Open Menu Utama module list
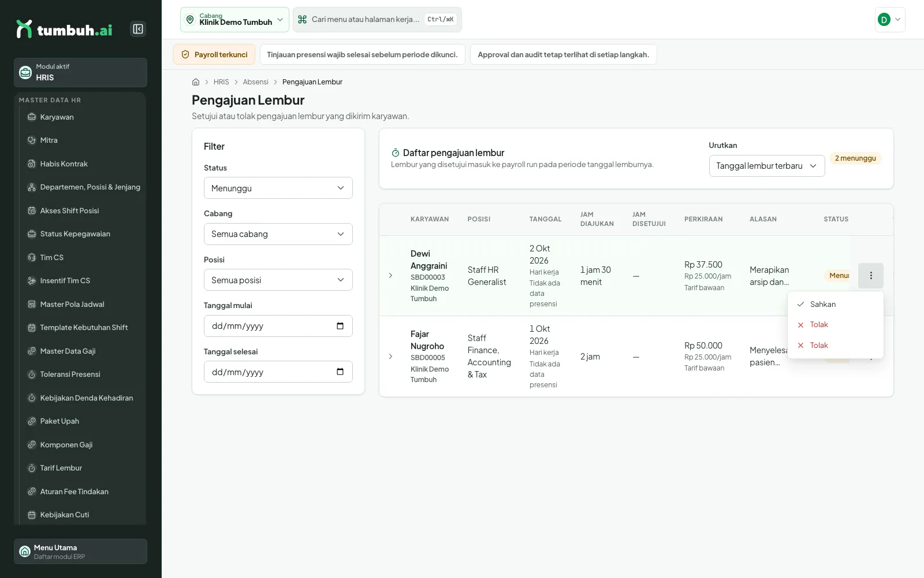924x578 pixels. [80, 551]
